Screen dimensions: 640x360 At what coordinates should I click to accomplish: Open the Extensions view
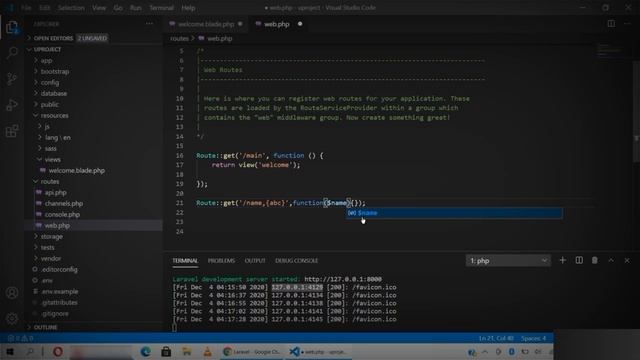pyautogui.click(x=12, y=131)
